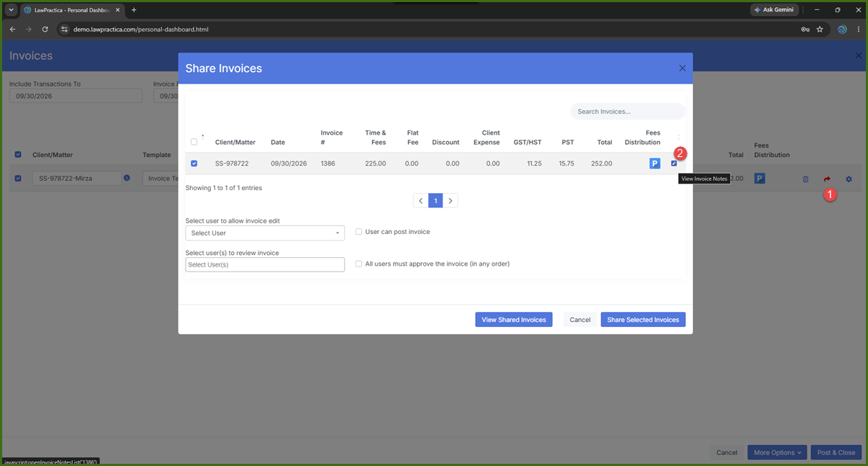Click the SS-978722-Mirza client field in the background
Viewport: 868px width, 466px height.
[x=77, y=178]
